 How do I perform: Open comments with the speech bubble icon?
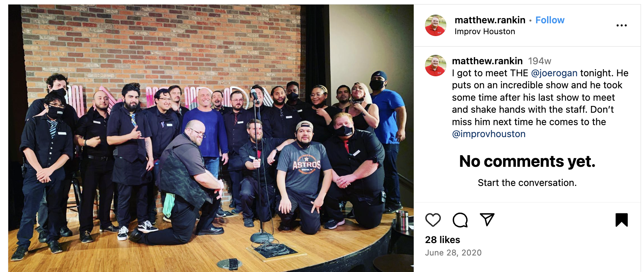click(x=460, y=220)
